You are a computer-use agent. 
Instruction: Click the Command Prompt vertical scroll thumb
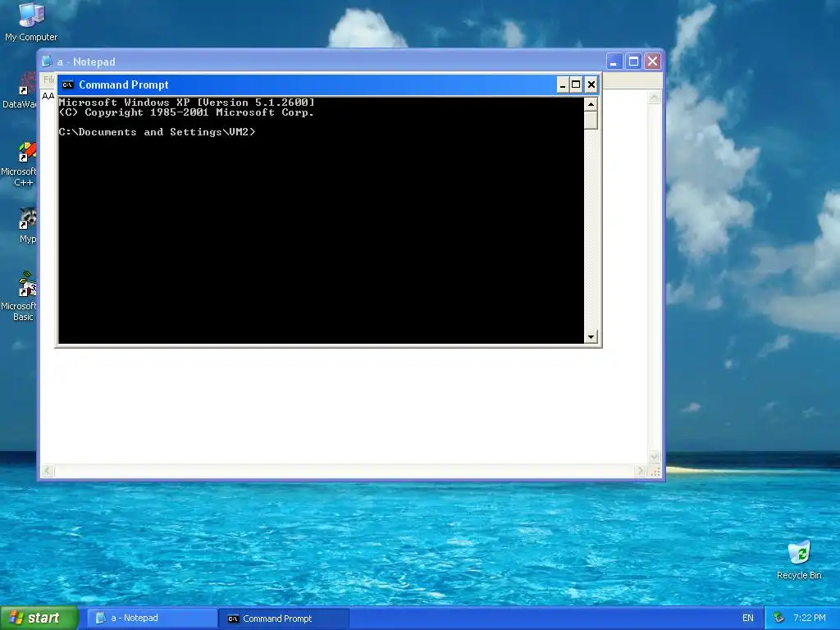(591, 120)
